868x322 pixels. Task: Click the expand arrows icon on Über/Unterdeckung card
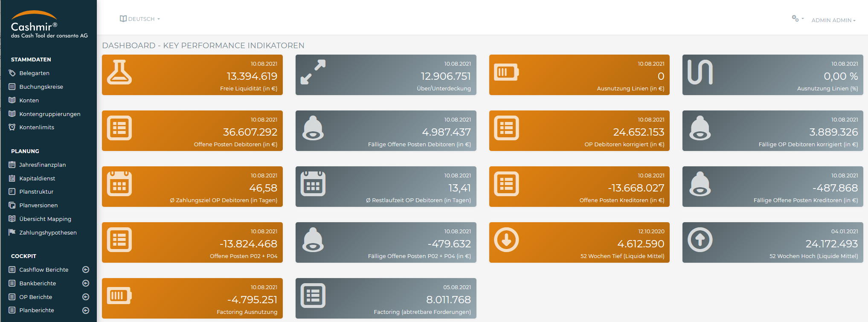coord(313,72)
